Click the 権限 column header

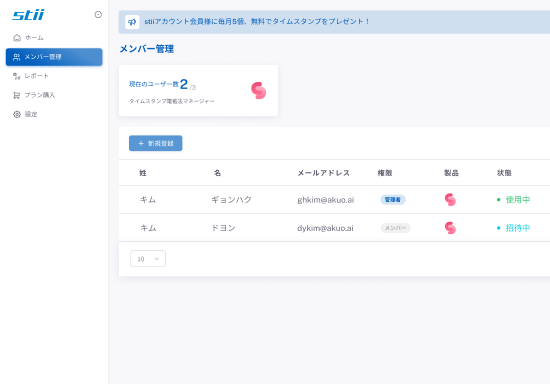point(385,173)
